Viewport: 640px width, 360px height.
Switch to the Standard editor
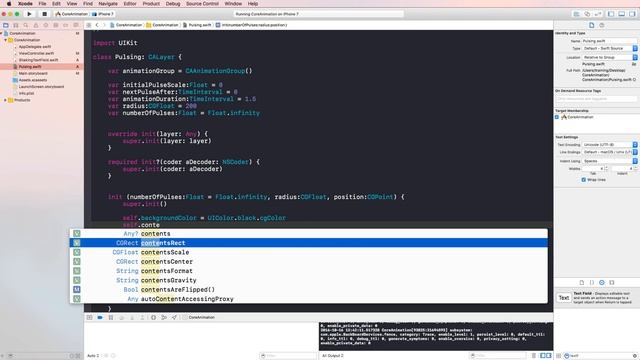pos(576,14)
